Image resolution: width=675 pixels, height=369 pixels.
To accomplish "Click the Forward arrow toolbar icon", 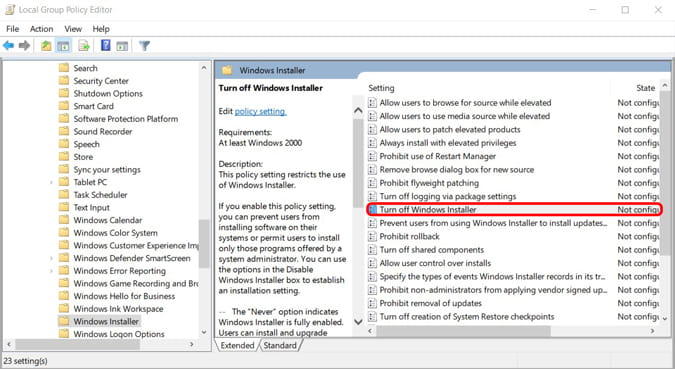I will (x=25, y=45).
